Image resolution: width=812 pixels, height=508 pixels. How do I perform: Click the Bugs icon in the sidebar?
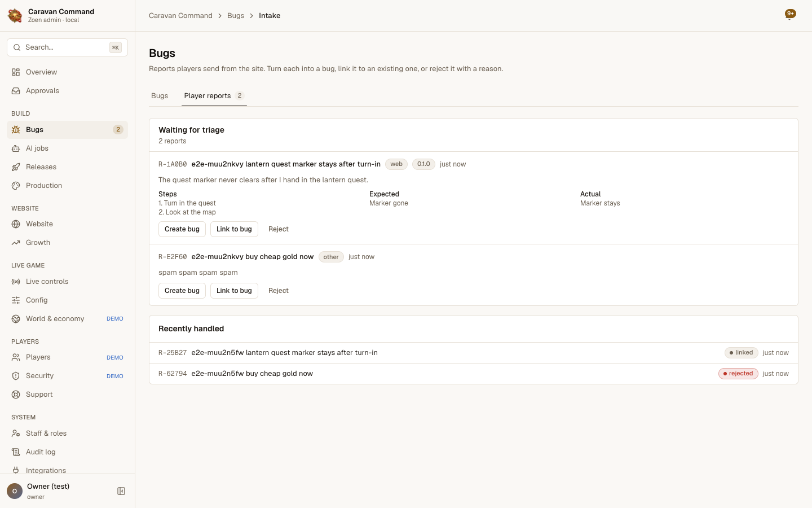click(x=16, y=129)
